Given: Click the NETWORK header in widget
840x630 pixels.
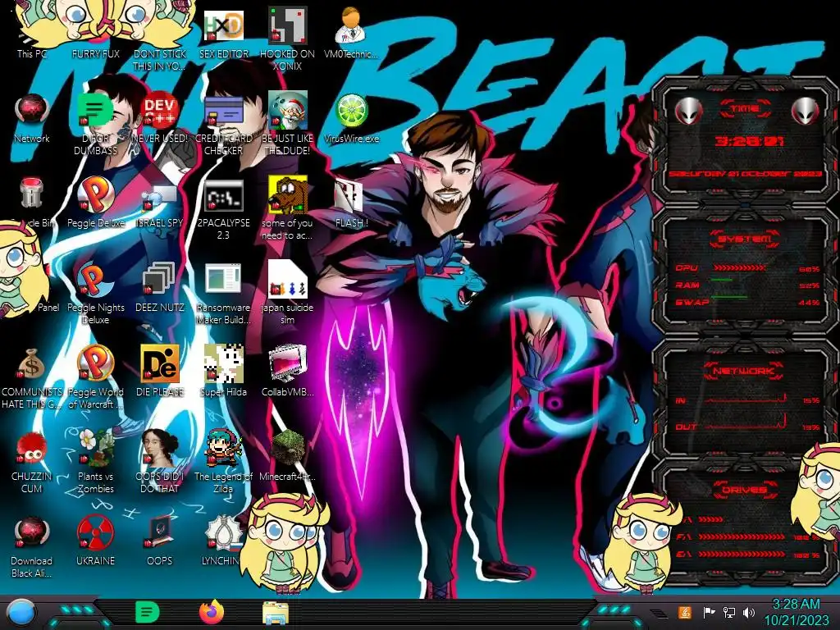Looking at the screenshot, I should [744, 371].
